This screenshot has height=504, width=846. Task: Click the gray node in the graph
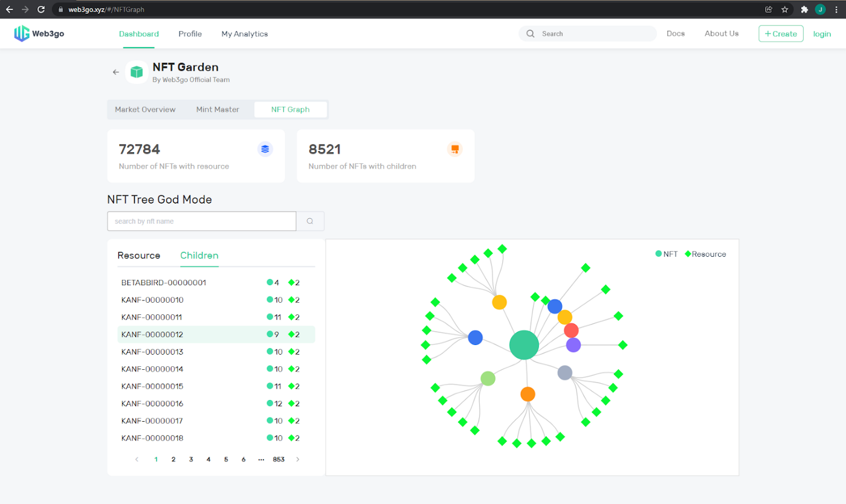pos(564,372)
